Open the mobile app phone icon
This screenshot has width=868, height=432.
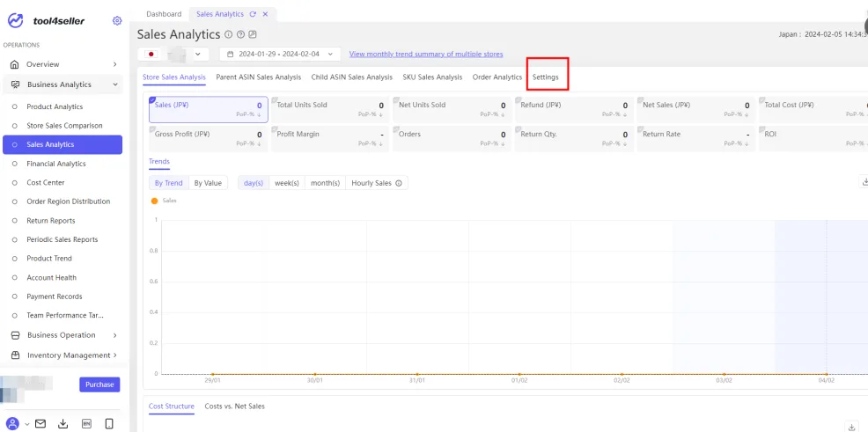(109, 424)
